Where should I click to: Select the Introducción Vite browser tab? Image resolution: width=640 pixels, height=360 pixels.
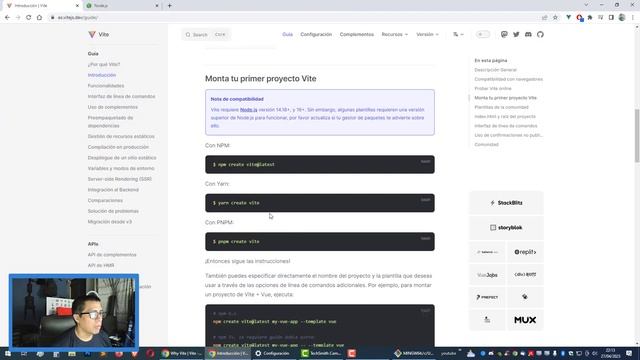[x=42, y=6]
